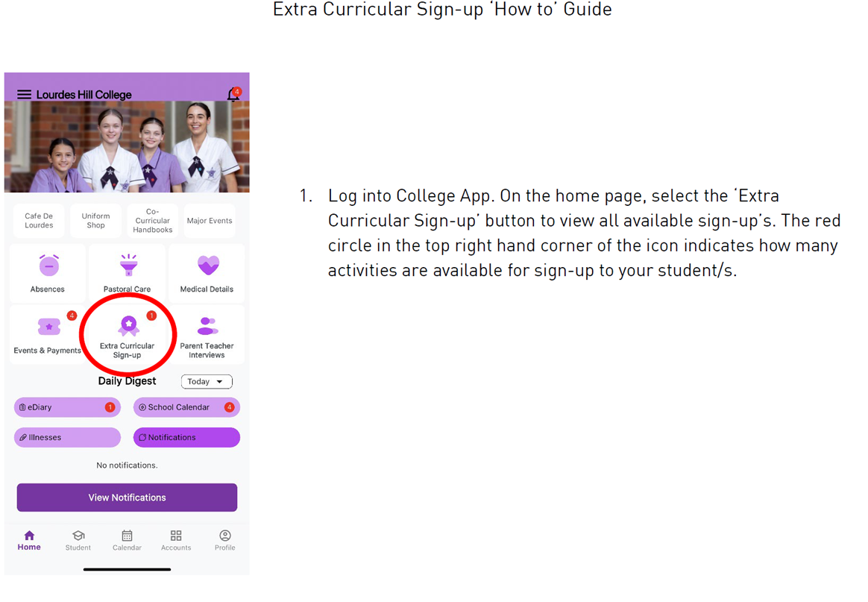This screenshot has height=602, width=868.
Task: Open the Cafe De Lourdes shortcut
Action: (39, 220)
